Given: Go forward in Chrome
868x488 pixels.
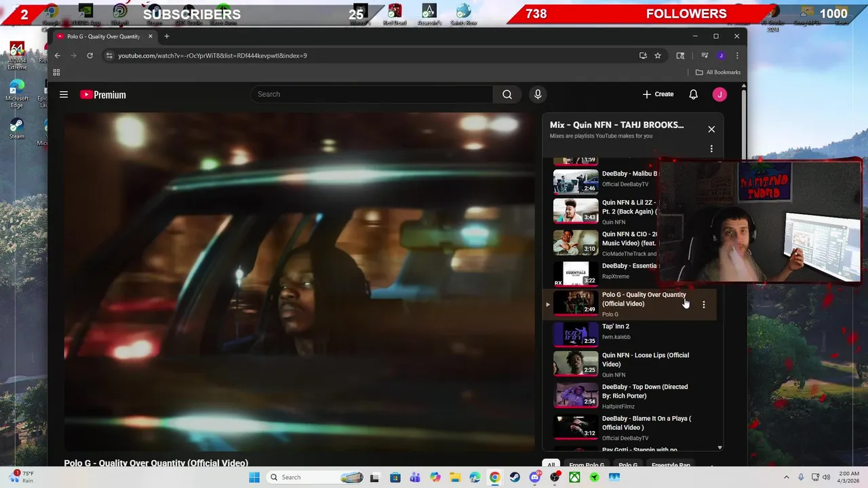Looking at the screenshot, I should [73, 56].
